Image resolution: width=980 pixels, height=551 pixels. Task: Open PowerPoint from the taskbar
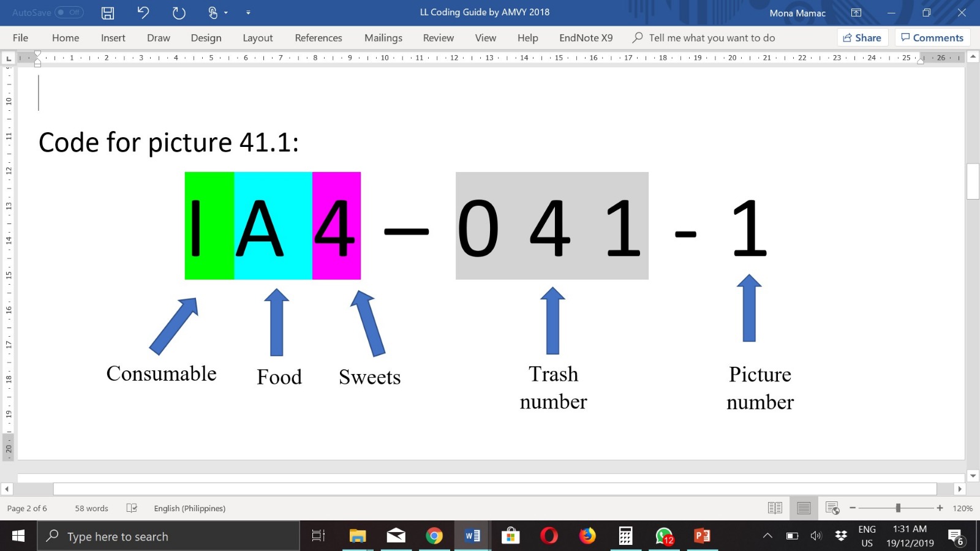click(x=702, y=536)
